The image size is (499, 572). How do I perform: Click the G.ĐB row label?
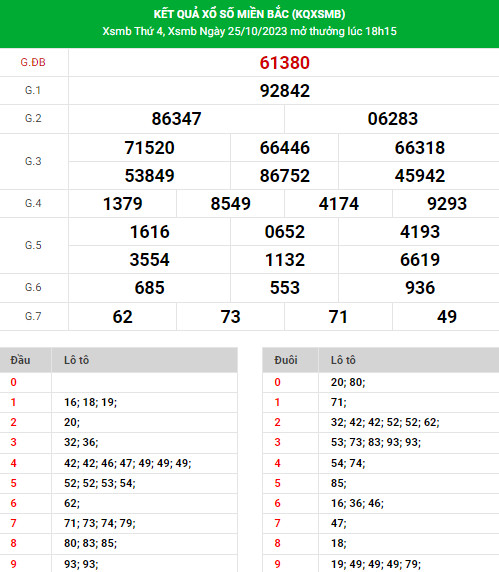tap(33, 62)
